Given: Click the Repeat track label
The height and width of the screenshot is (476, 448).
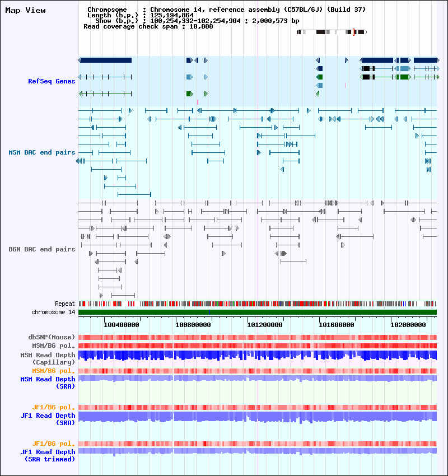Looking at the screenshot, I should [65, 304].
